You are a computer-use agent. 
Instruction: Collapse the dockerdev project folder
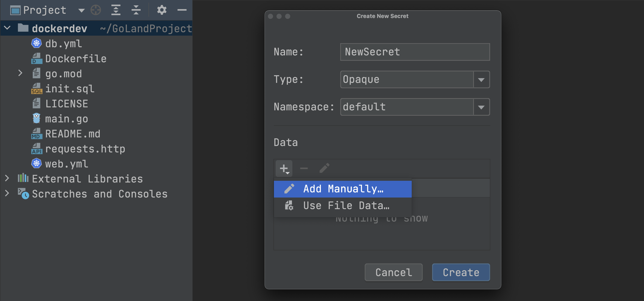click(x=7, y=28)
